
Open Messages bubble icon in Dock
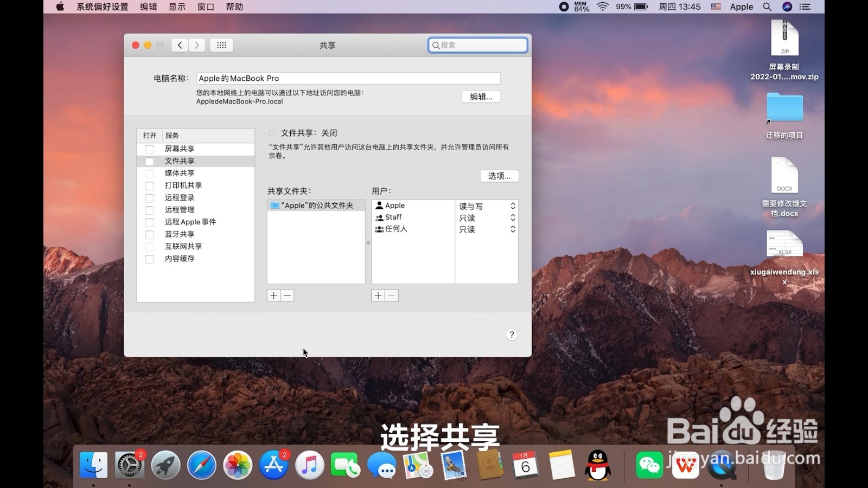click(x=381, y=465)
